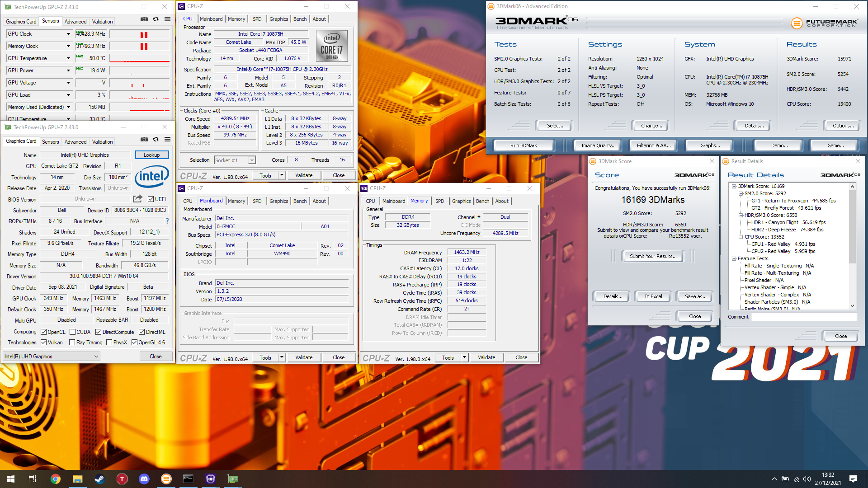Open the hamburger menu in GPU-Z Sensors window

[168, 19]
